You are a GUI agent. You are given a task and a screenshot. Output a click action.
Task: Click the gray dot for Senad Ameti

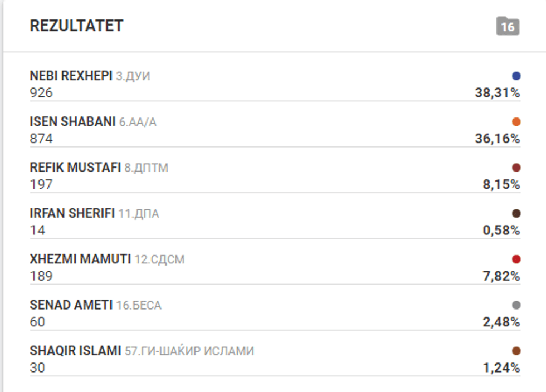(516, 305)
